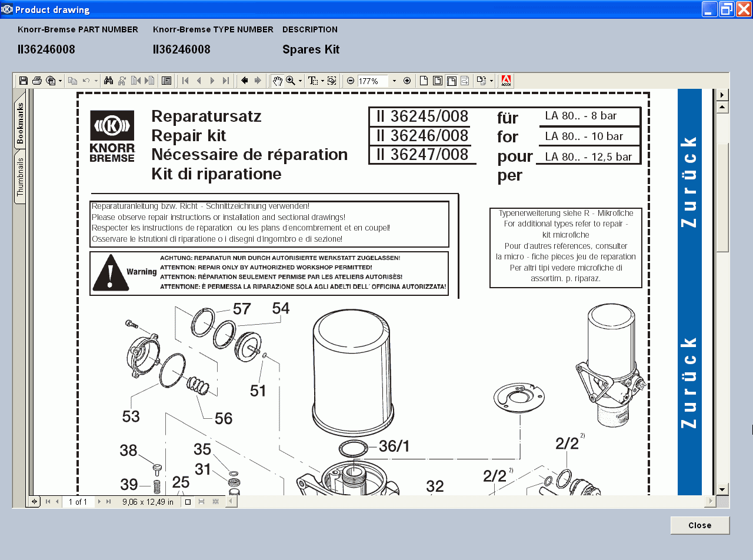Open the dropdown arrow beside the print/web icon
The height and width of the screenshot is (560, 753).
(x=60, y=81)
